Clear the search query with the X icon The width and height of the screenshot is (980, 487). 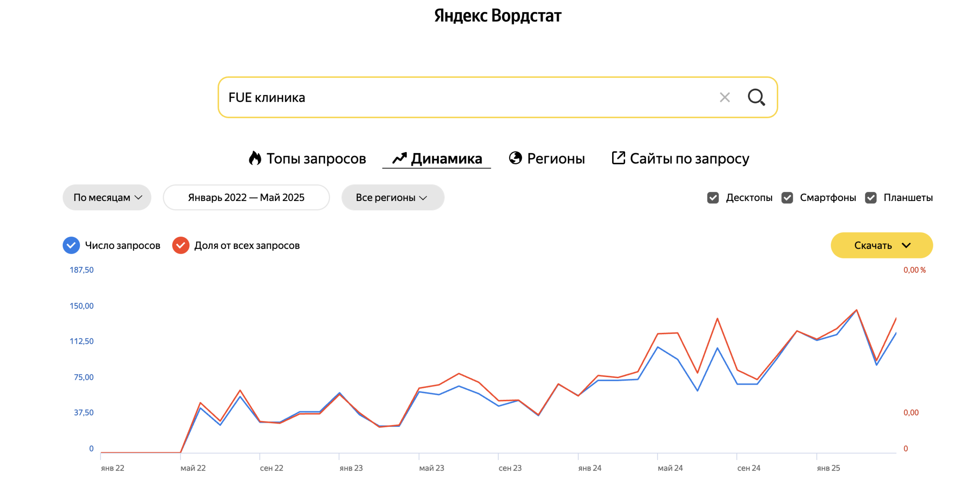coord(724,97)
